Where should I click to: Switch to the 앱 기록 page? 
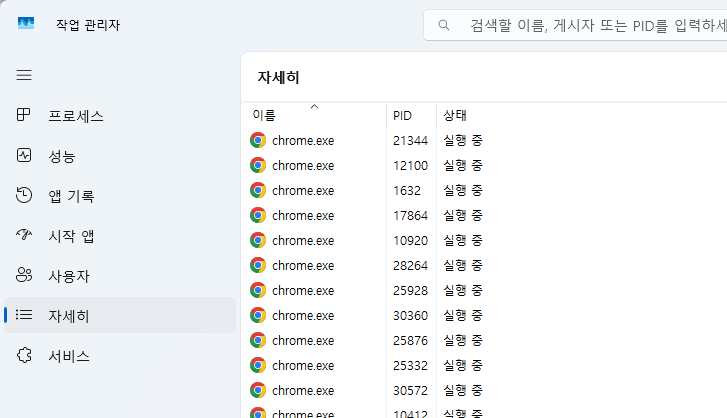[120, 196]
